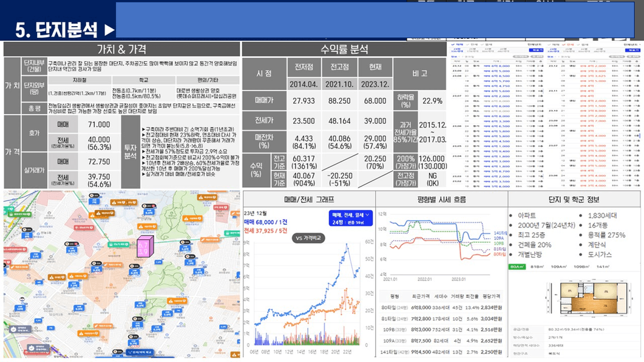Click the 수익 cell 60.317 (1361%)
644x362 pixels.
(x=303, y=162)
